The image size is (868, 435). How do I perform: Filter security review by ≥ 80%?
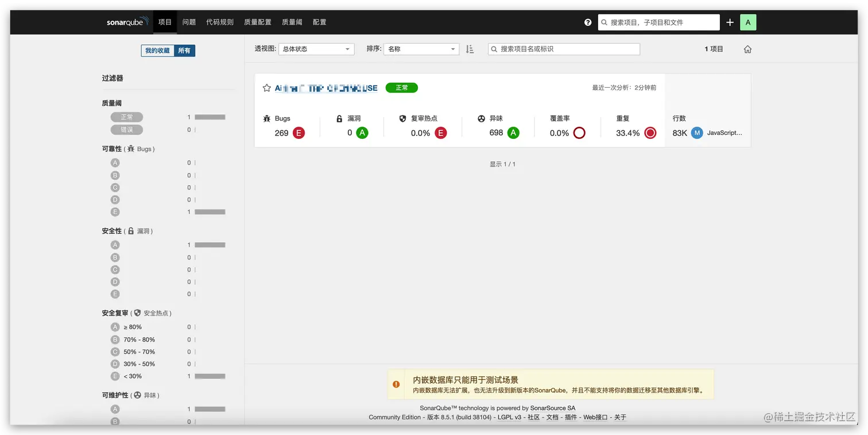pos(126,327)
